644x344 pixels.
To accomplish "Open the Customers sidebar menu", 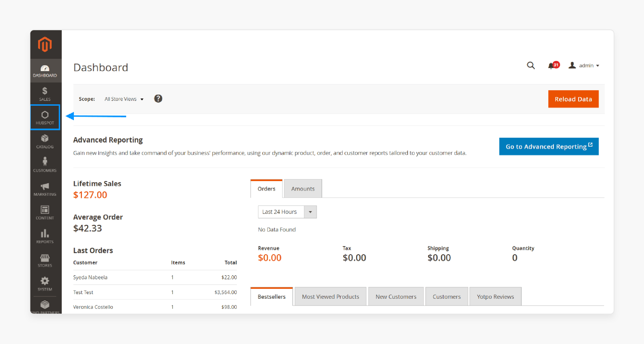I will click(x=45, y=165).
